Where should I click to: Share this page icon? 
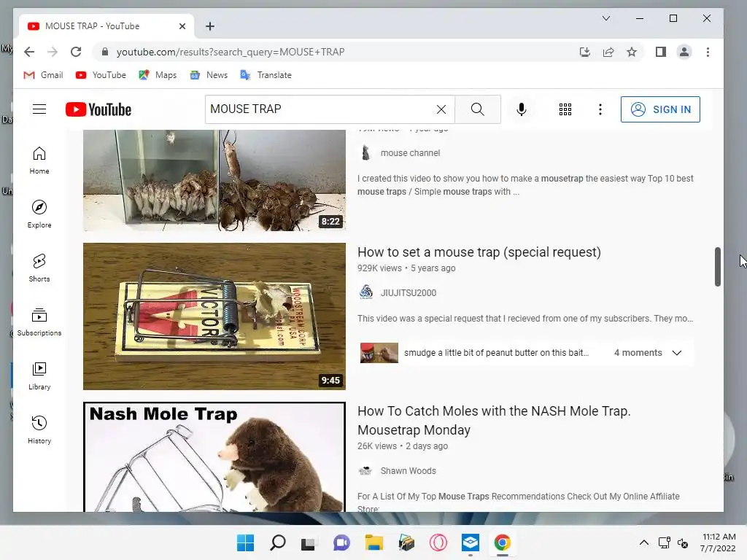click(608, 52)
